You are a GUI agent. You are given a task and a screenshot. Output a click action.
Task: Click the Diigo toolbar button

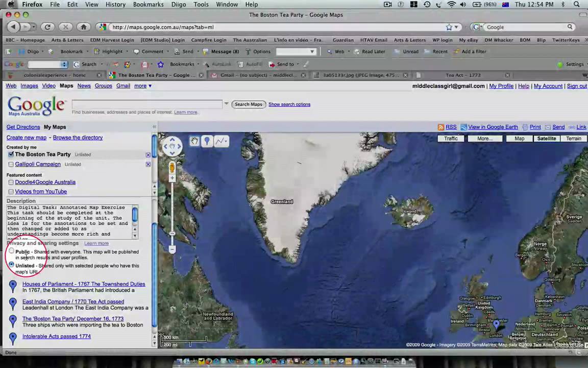point(30,52)
